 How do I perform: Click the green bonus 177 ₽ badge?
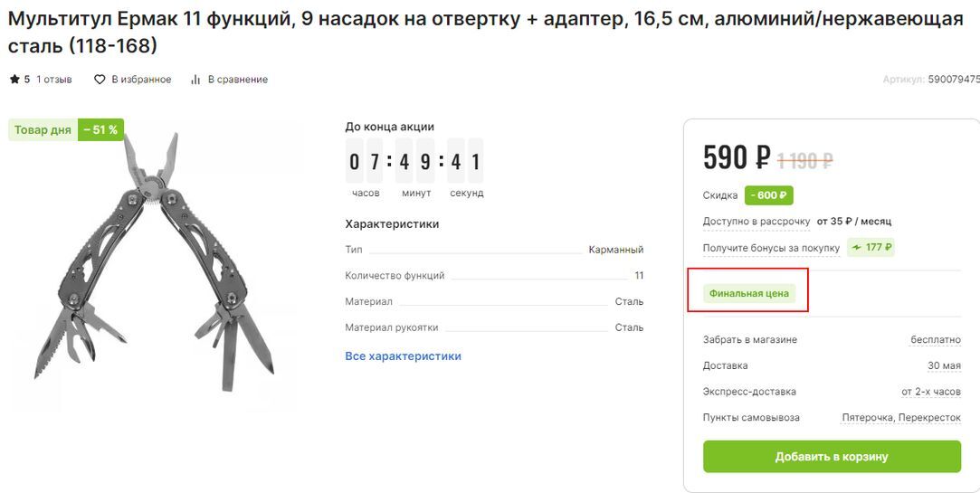tap(871, 247)
